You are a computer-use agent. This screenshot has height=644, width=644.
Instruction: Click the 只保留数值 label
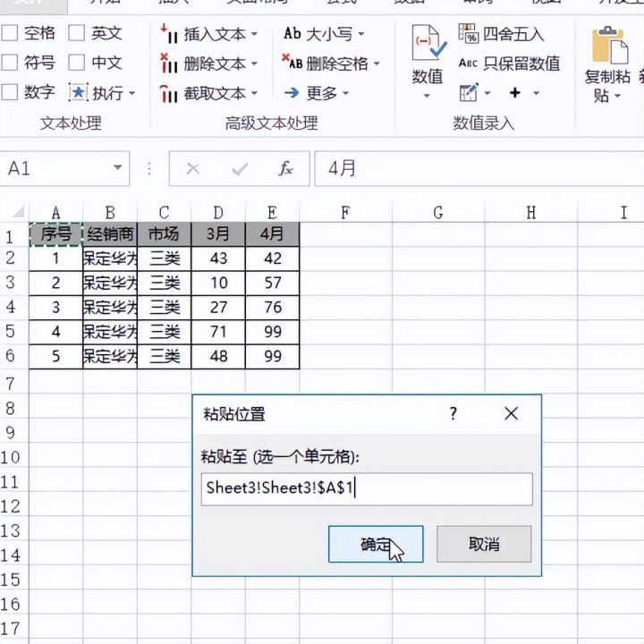click(x=521, y=64)
